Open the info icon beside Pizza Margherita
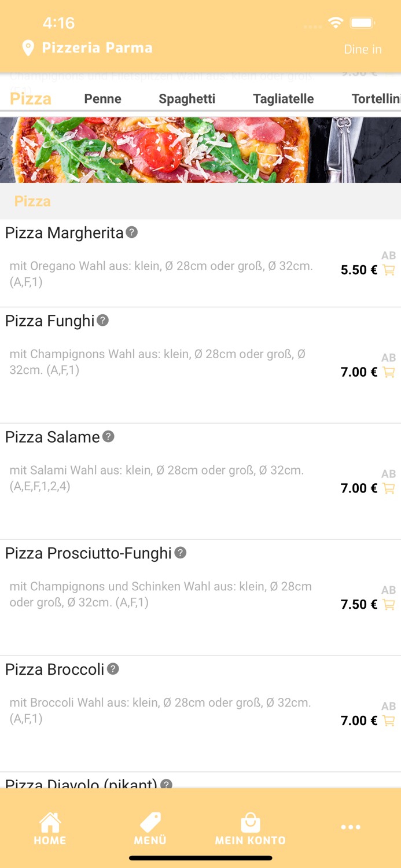Viewport: 401px width, 868px height. click(131, 233)
